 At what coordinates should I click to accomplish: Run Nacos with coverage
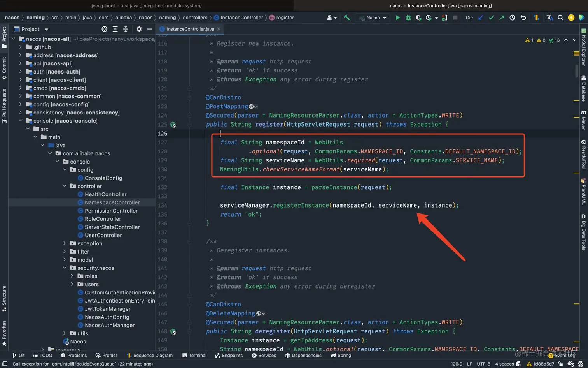click(418, 18)
